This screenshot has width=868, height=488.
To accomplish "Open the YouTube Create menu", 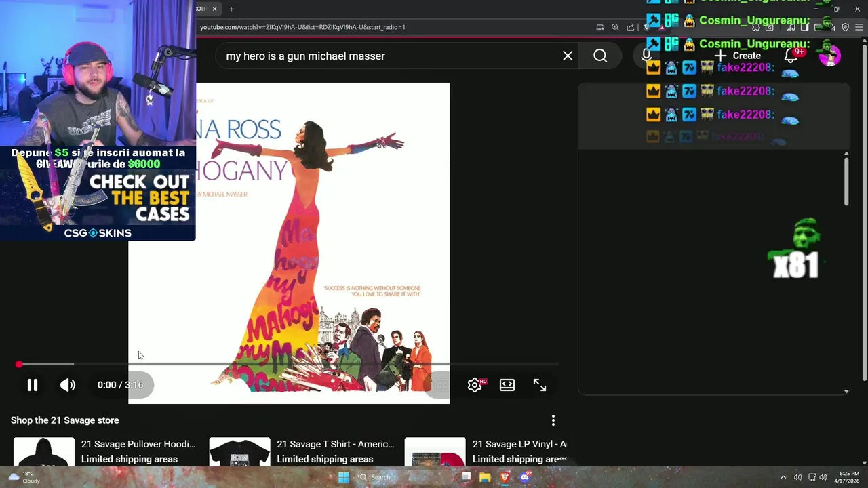I will click(x=738, y=56).
